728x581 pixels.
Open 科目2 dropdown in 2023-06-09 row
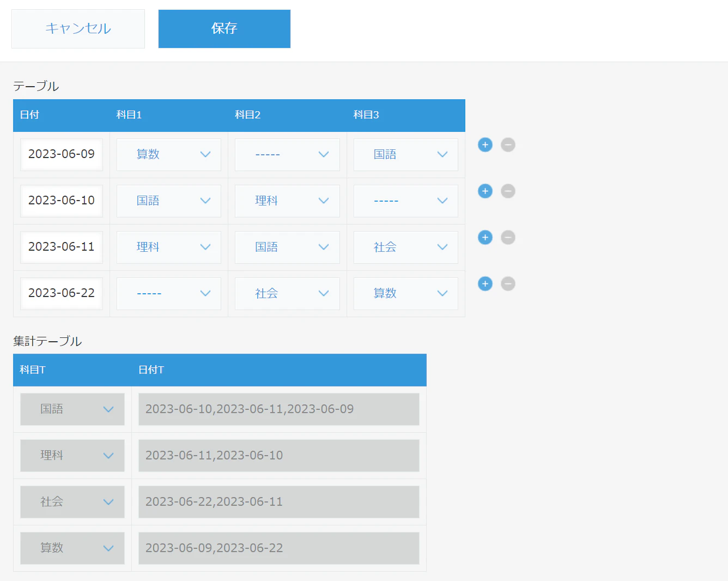(x=287, y=155)
